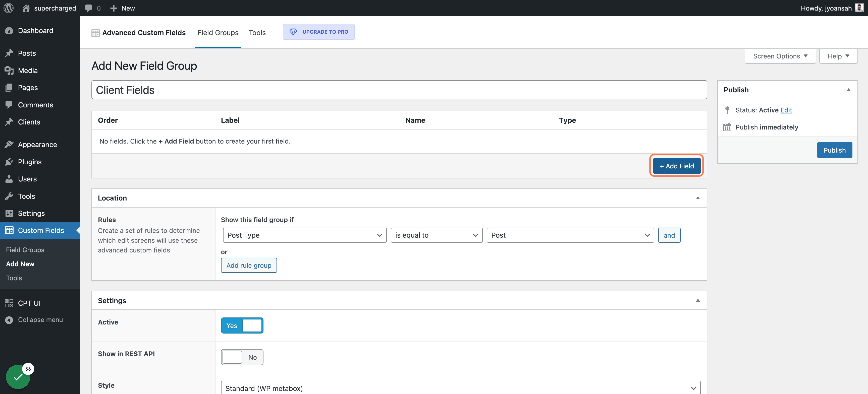Switch to the Field Groups tab
Screen dimensions: 868x394
pyautogui.click(x=218, y=33)
